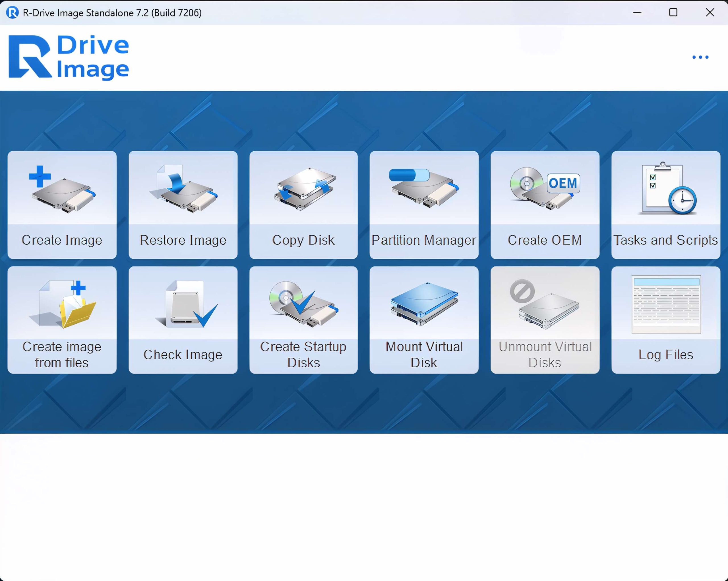The height and width of the screenshot is (581, 728).
Task: Click the greyed Unmount Virtual Disks tile
Action: (x=545, y=320)
